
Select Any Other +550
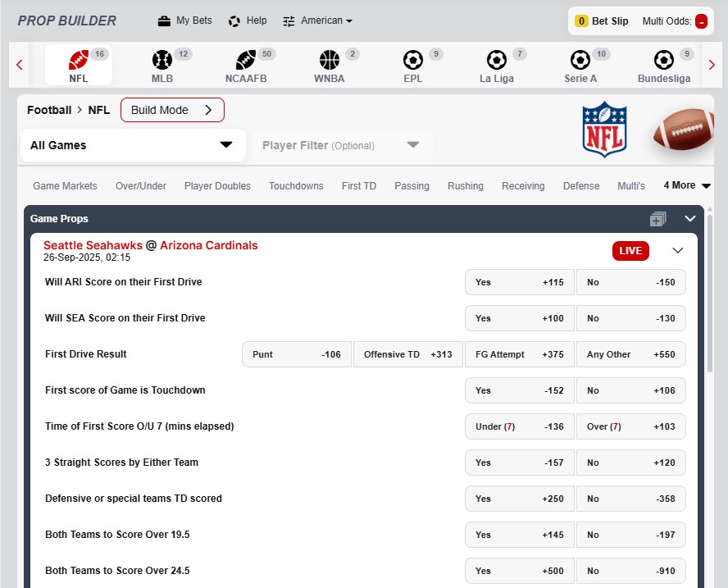pyautogui.click(x=631, y=354)
